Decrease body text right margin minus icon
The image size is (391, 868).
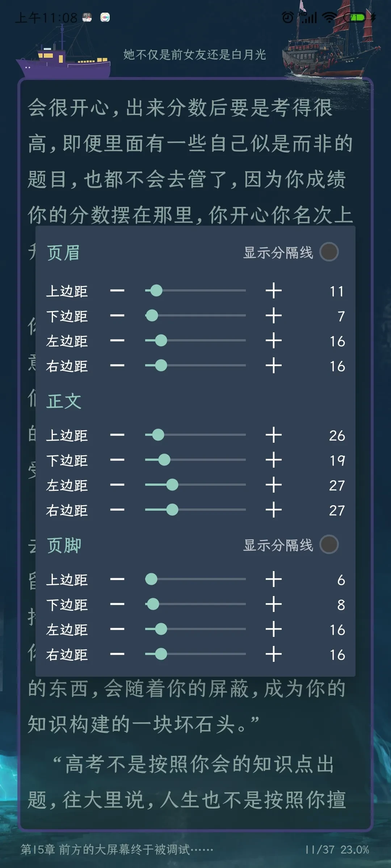[117, 510]
